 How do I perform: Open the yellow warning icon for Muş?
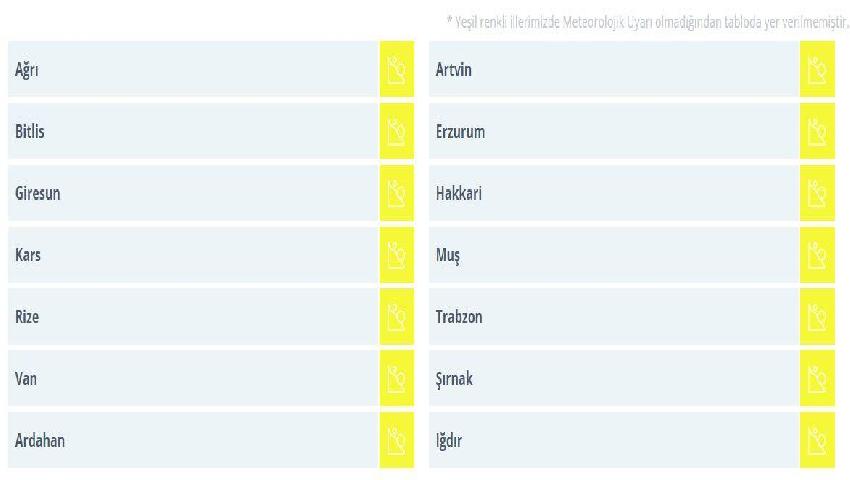pyautogui.click(x=817, y=254)
